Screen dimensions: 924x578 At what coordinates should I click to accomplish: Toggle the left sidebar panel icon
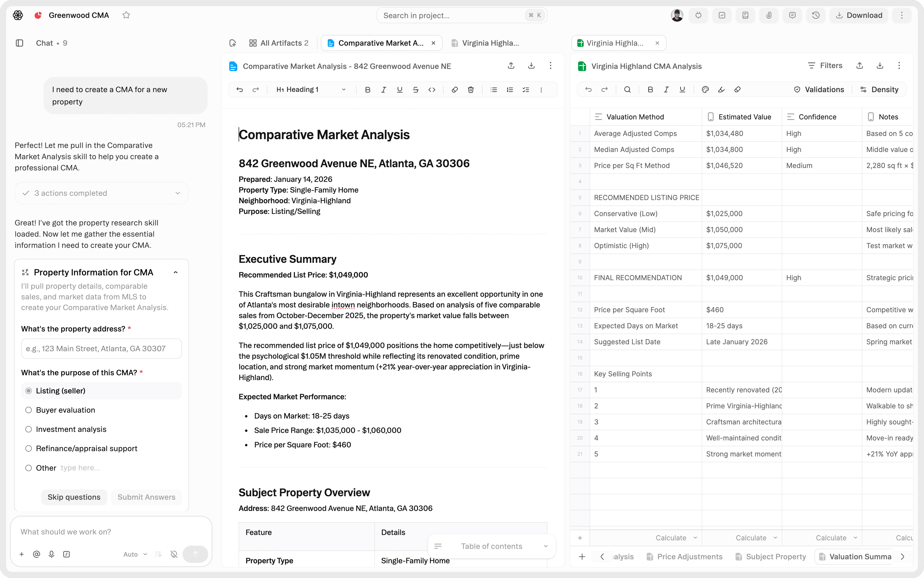pos(19,43)
